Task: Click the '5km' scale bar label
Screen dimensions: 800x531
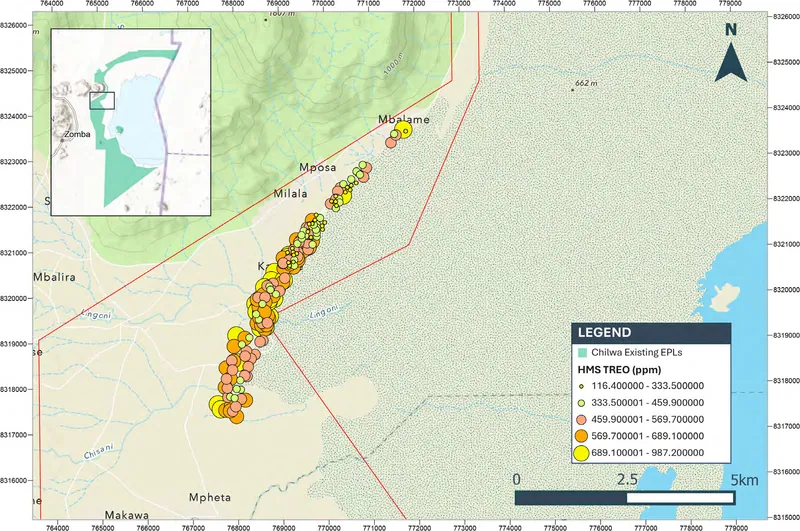Action: [x=744, y=480]
